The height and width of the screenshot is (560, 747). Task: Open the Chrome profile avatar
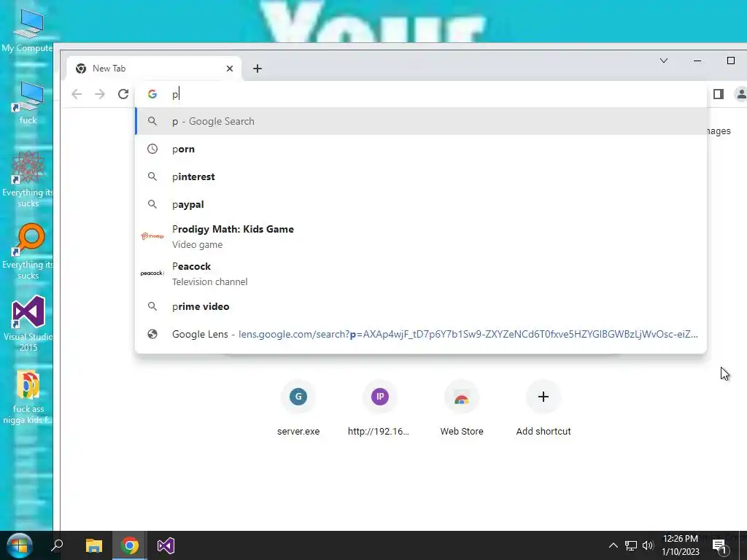(741, 94)
